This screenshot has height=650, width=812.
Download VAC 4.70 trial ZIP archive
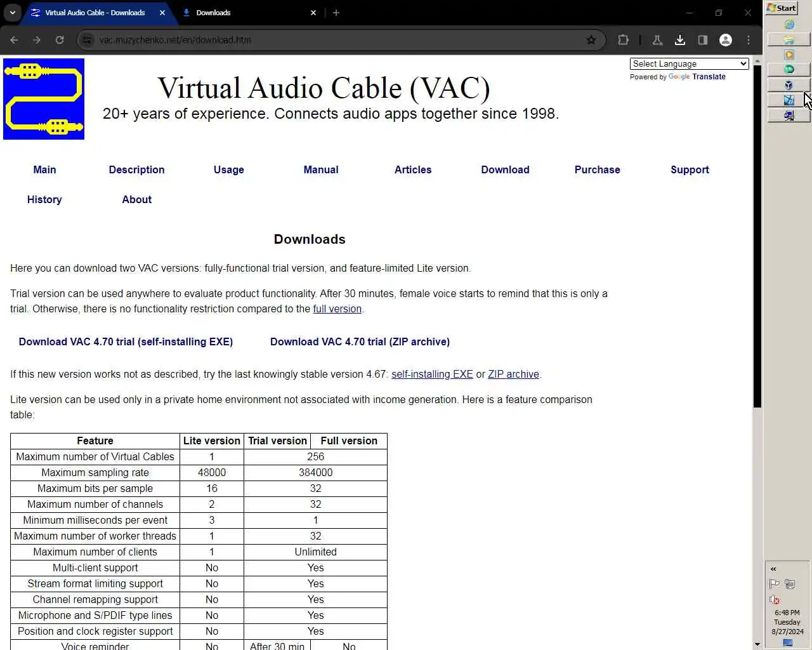tap(360, 342)
